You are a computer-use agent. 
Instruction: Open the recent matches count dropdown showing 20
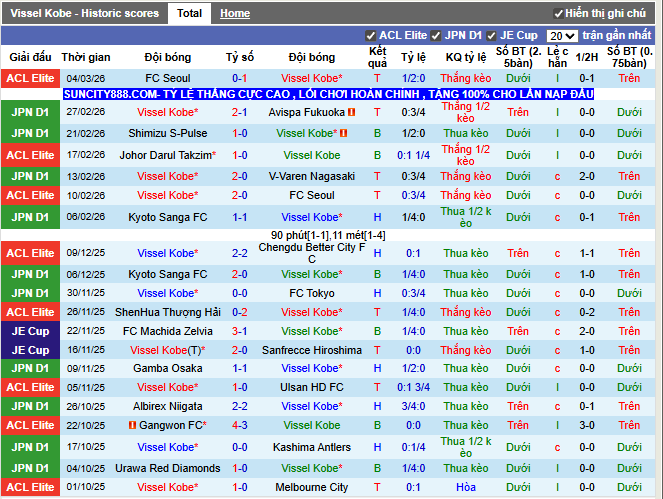[x=561, y=35]
